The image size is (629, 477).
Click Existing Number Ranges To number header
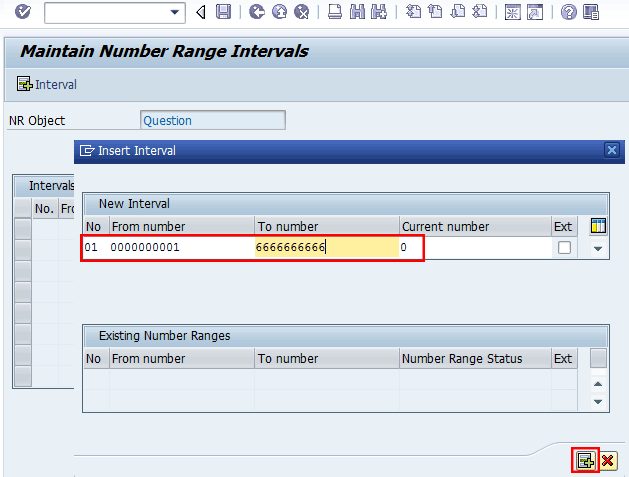327,359
